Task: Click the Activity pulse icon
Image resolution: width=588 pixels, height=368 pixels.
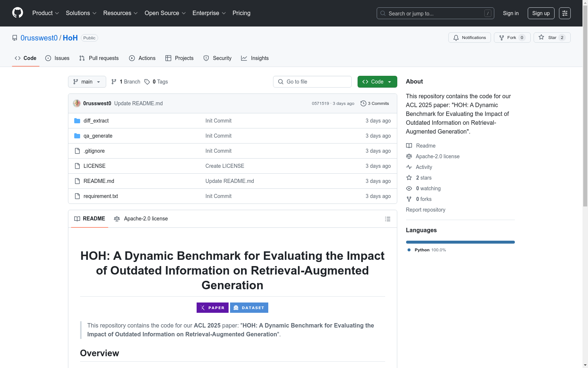Action: coord(409,167)
